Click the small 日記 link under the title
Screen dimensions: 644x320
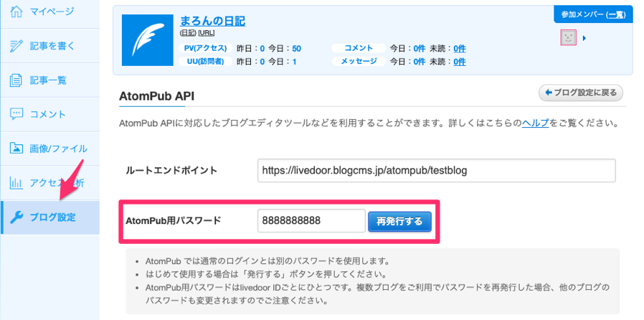pyautogui.click(x=188, y=32)
